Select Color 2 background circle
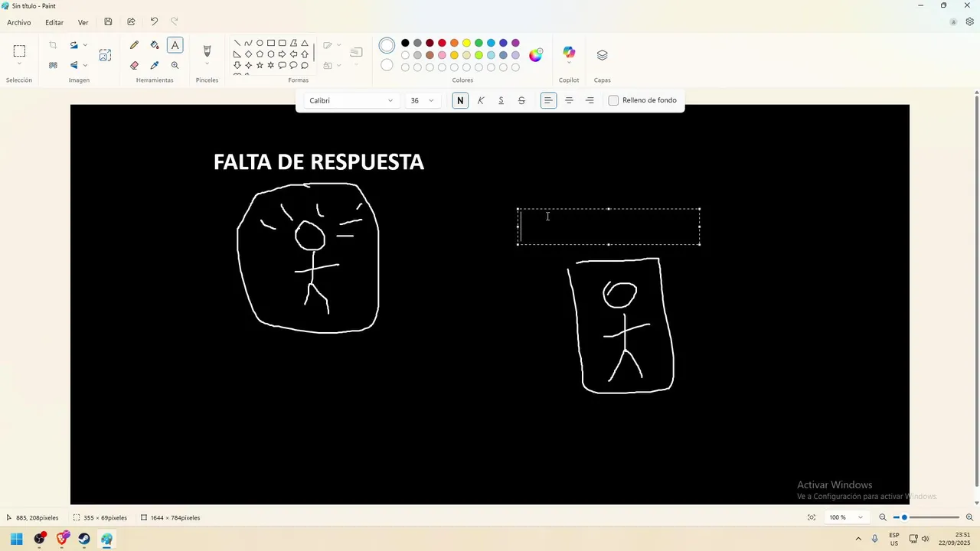Viewport: 980px width, 551px height. pos(387,66)
